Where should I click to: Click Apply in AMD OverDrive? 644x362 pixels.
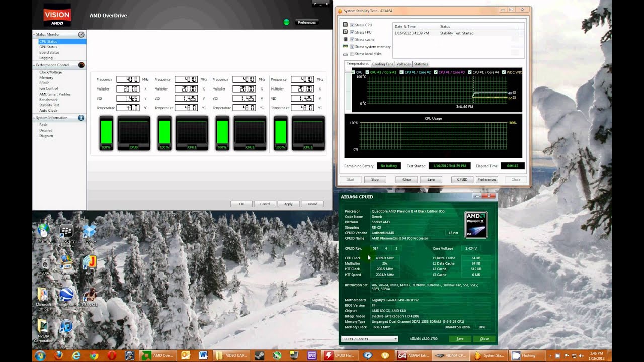288,204
